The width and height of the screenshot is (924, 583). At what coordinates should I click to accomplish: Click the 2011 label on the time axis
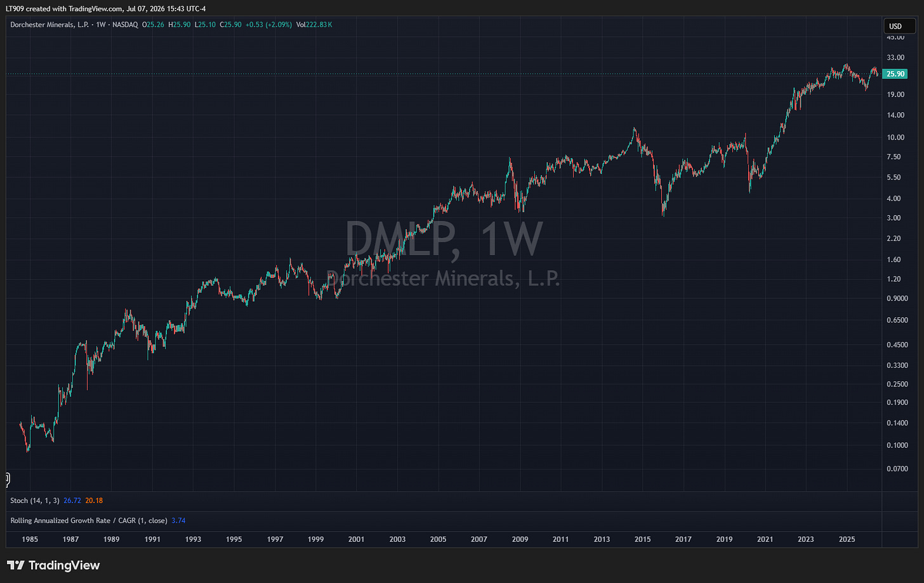(560, 539)
